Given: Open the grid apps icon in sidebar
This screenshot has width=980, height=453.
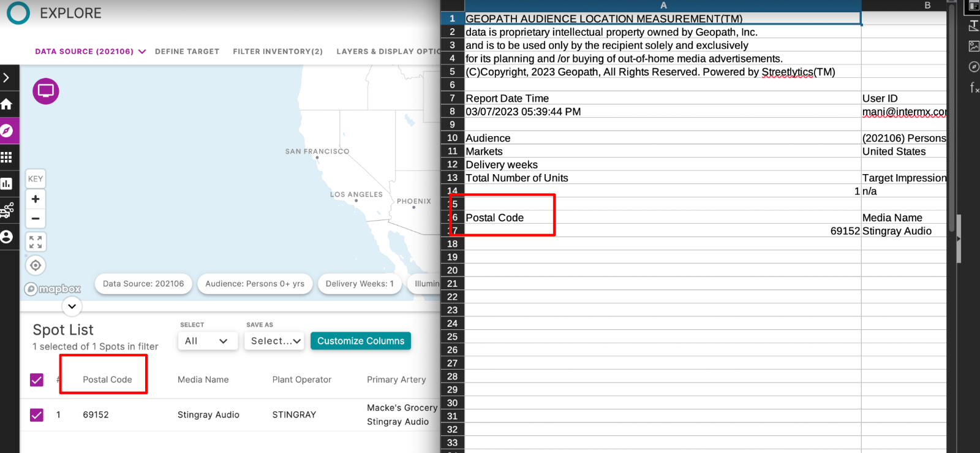Looking at the screenshot, I should 7,157.
